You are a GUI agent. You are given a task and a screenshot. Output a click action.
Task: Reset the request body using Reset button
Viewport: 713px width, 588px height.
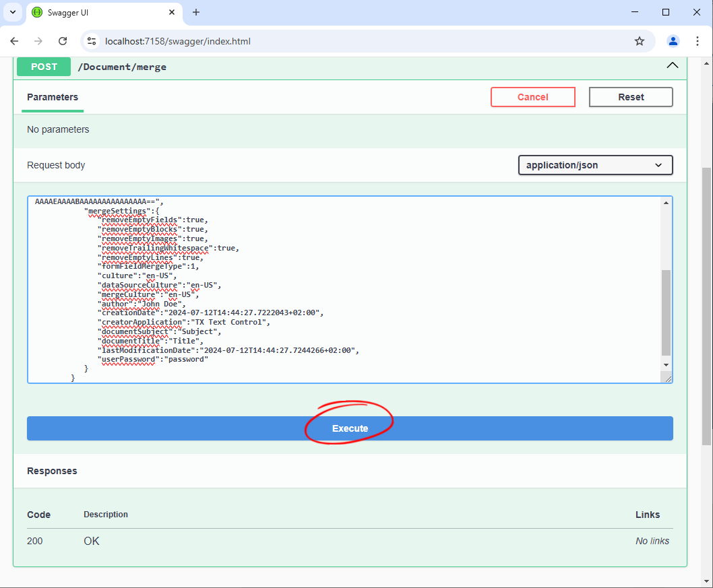tap(631, 97)
